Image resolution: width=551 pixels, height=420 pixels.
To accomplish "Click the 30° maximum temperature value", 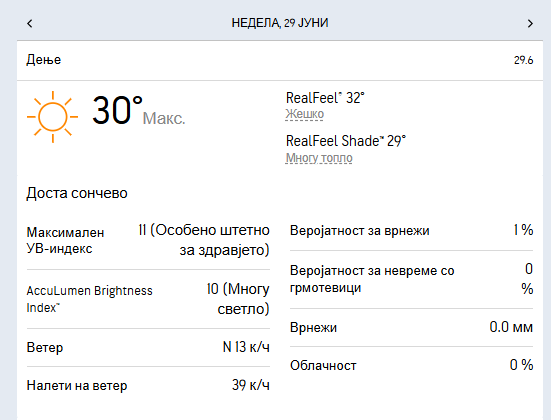I will 117,110.
